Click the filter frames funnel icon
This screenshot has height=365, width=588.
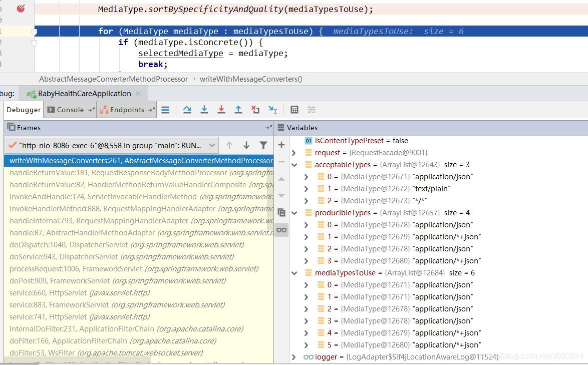(x=263, y=145)
